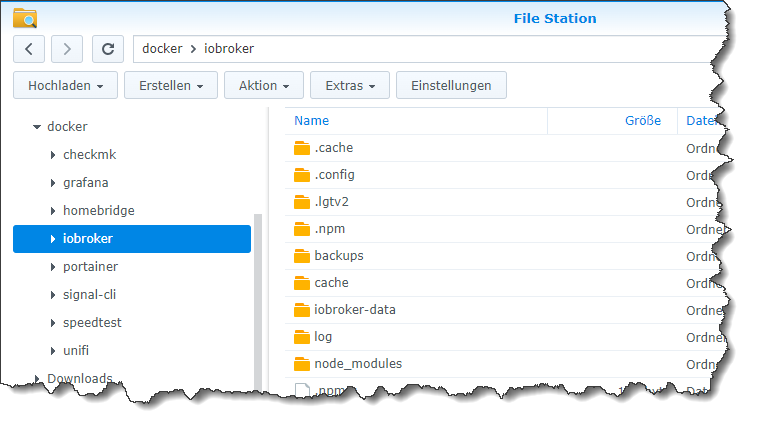
Task: Open the Erstellen dropdown menu
Action: (170, 86)
